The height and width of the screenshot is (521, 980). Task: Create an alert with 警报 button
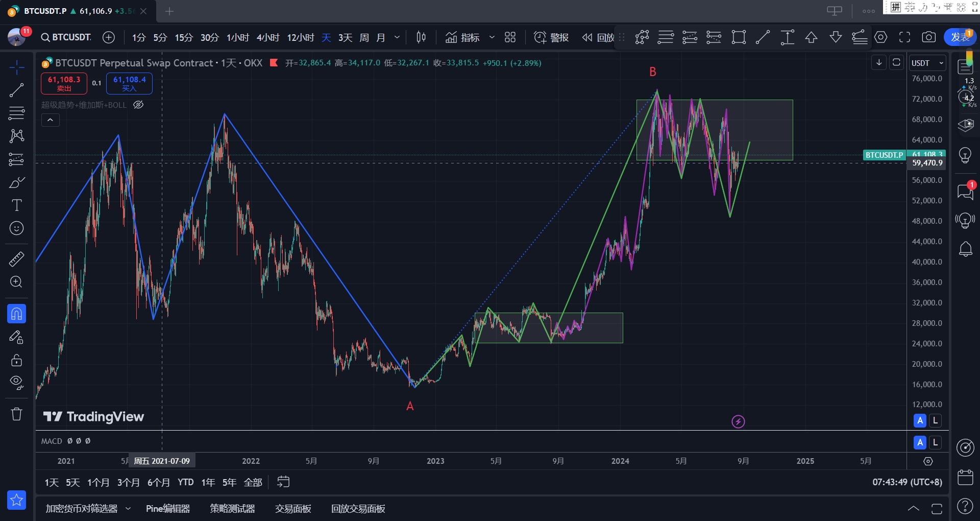tap(551, 37)
